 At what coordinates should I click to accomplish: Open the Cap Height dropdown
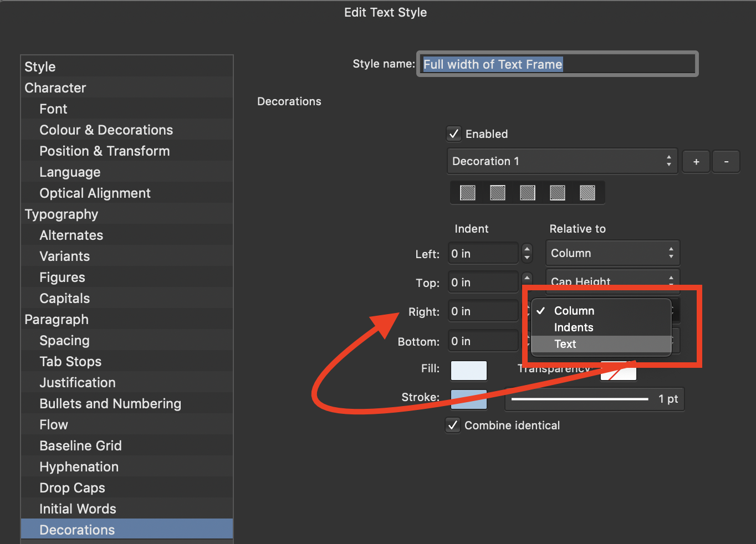(612, 281)
